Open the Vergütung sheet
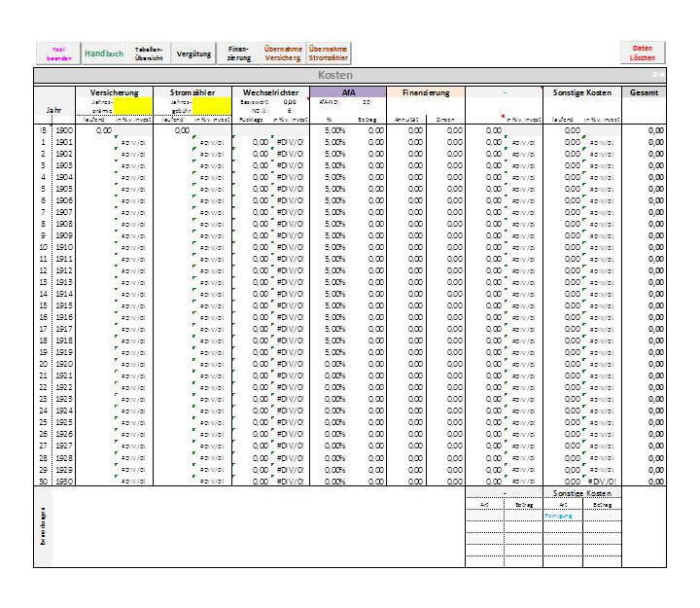The image size is (700, 608). pos(194,54)
